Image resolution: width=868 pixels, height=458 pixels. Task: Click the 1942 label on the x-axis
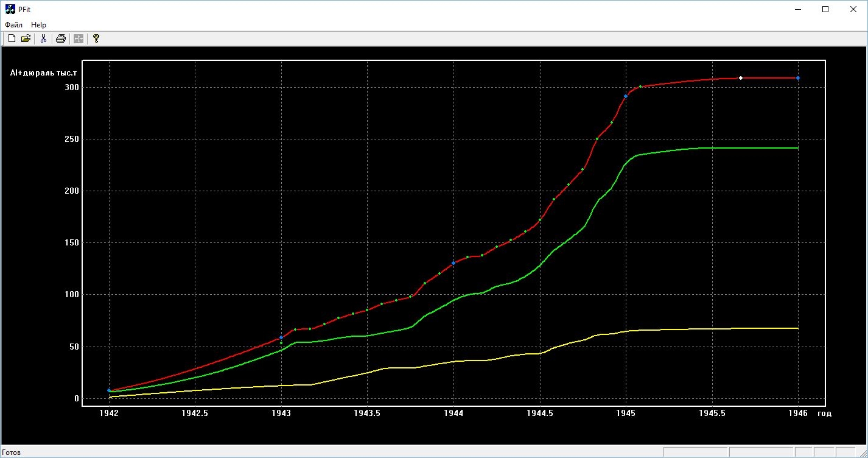[109, 413]
